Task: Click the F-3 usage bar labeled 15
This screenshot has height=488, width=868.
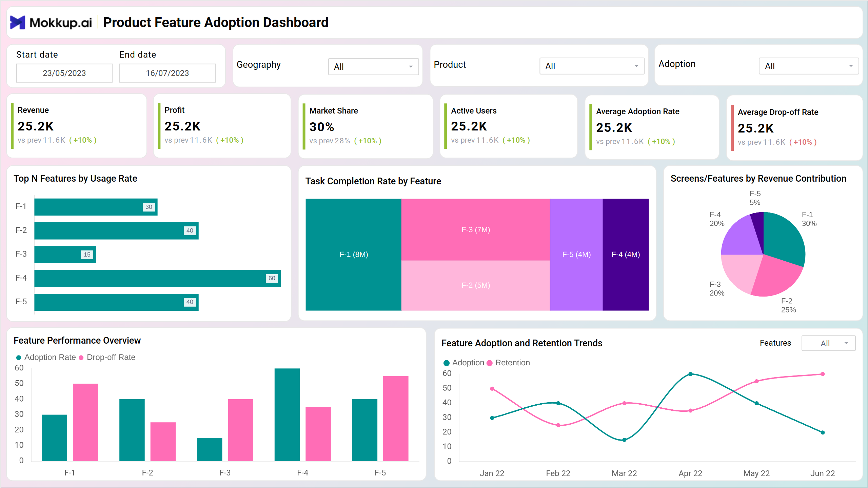Action: pyautogui.click(x=65, y=255)
